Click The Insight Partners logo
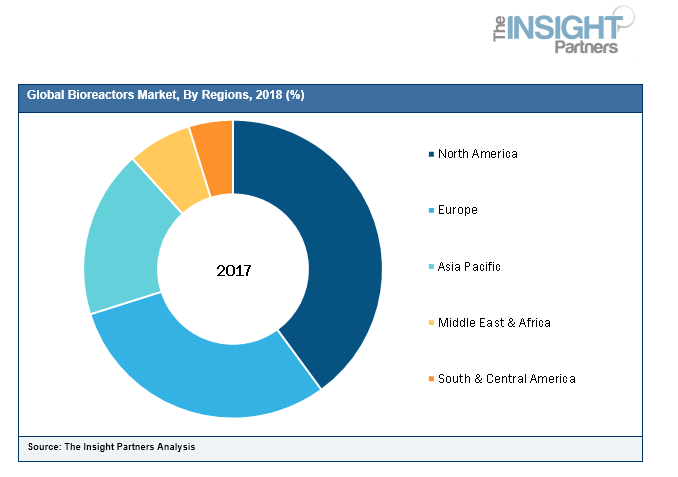This screenshot has width=678, height=477. [564, 30]
